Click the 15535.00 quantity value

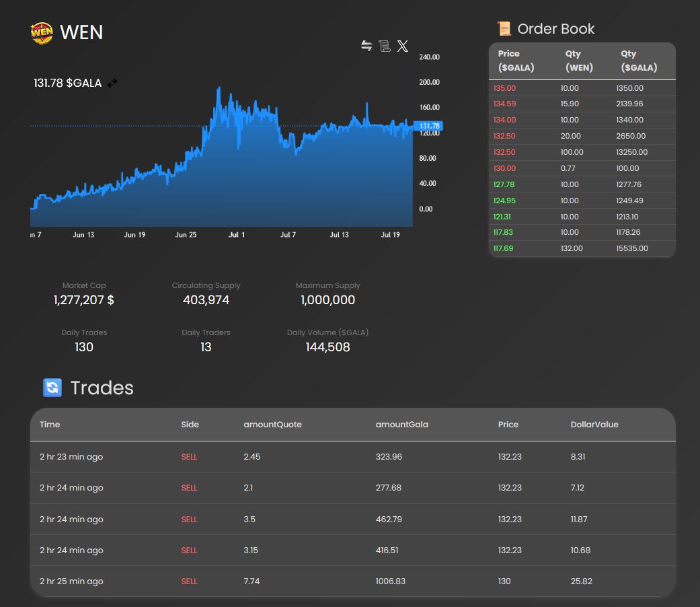[632, 248]
